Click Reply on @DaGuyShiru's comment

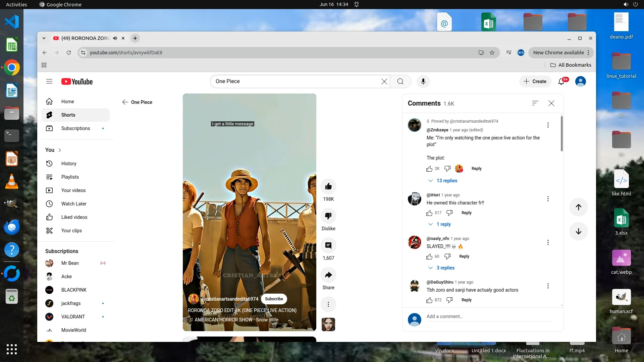pos(466,300)
